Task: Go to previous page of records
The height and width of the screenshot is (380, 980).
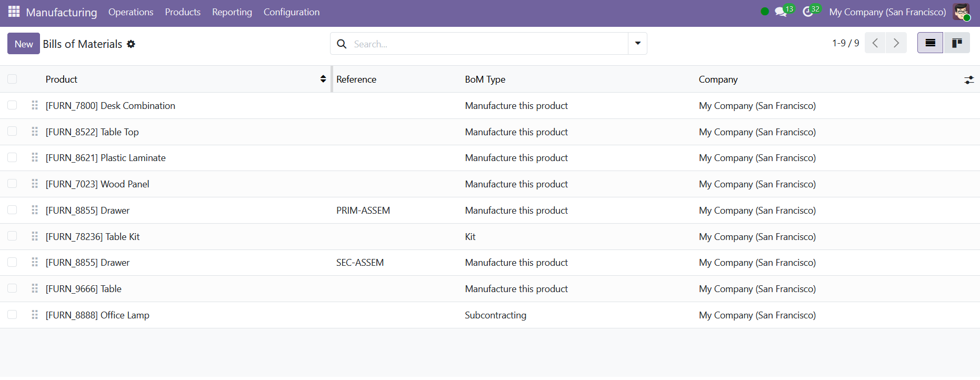Action: (x=875, y=43)
